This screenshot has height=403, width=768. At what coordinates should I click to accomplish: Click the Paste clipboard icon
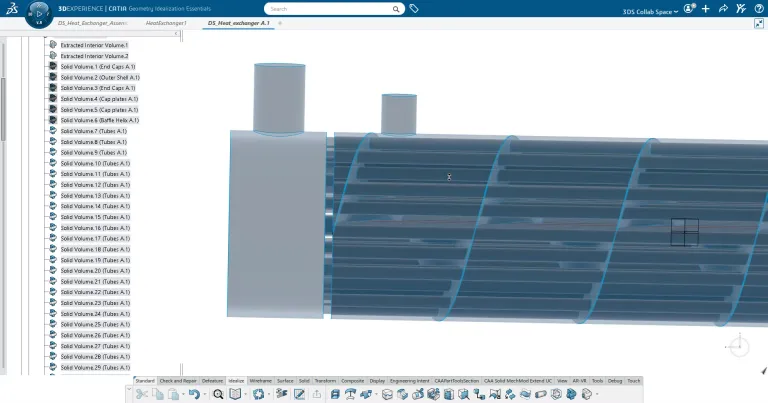pos(173,394)
